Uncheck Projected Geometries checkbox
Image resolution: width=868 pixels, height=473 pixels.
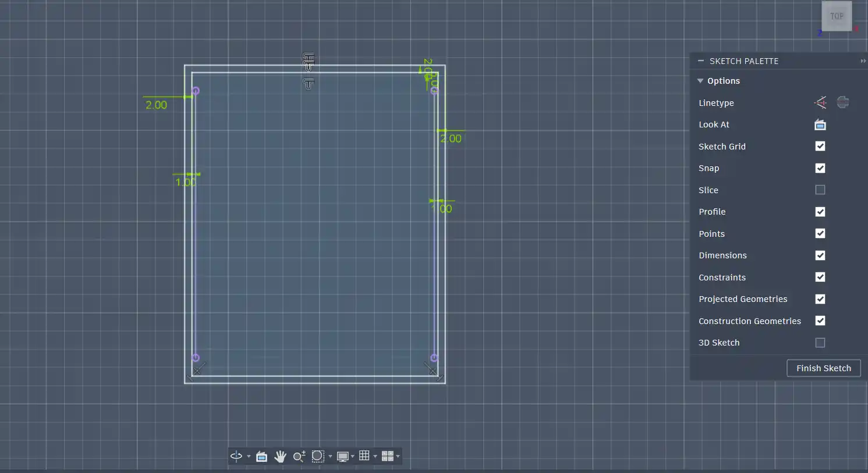click(820, 299)
